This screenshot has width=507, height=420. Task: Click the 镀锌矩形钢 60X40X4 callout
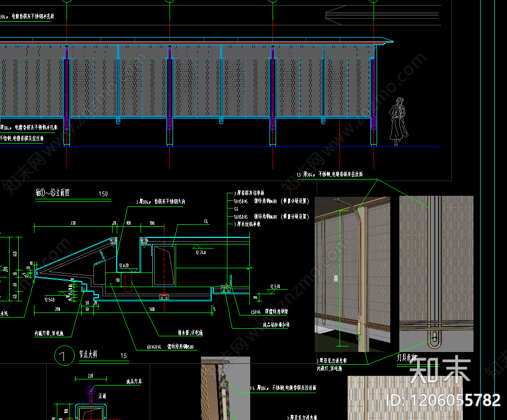[171, 346]
